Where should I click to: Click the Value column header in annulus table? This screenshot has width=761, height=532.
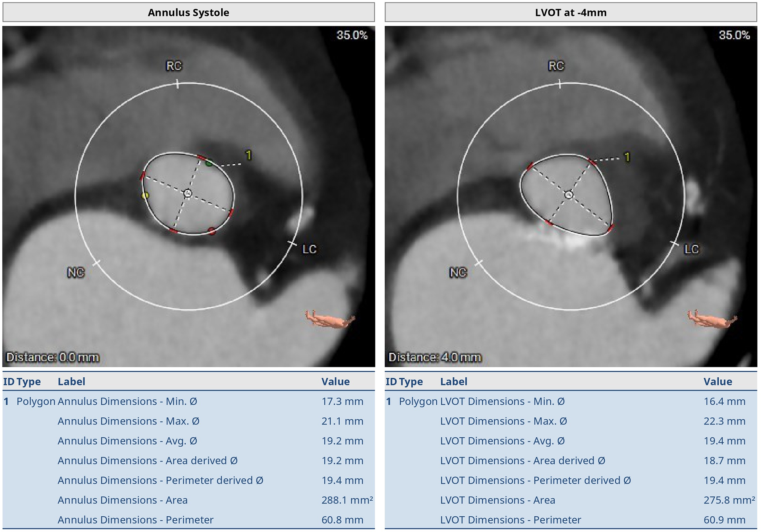(x=335, y=382)
